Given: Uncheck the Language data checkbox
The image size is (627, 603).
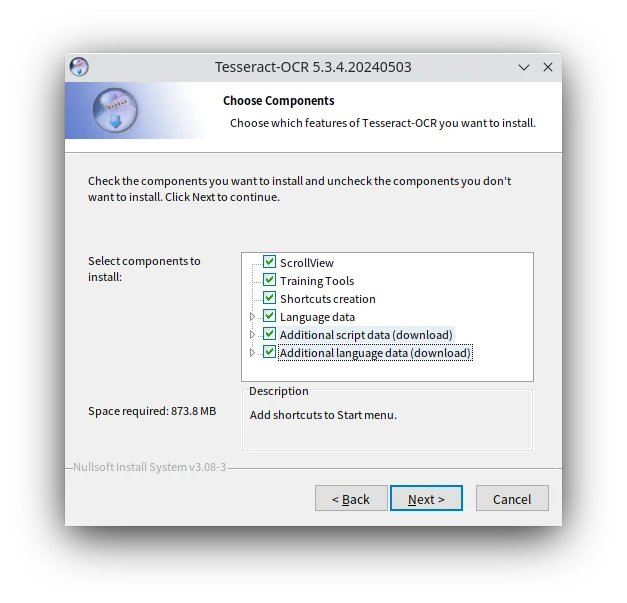Looking at the screenshot, I should click(270, 316).
